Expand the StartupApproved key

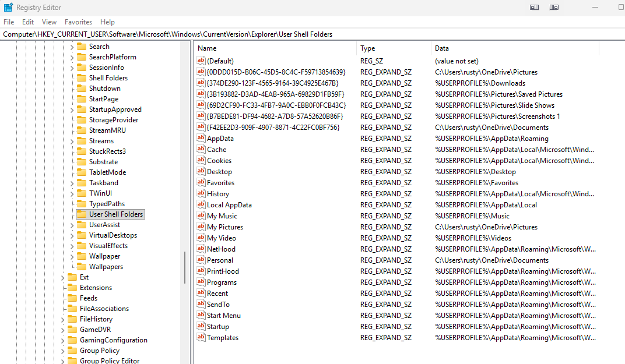72,110
